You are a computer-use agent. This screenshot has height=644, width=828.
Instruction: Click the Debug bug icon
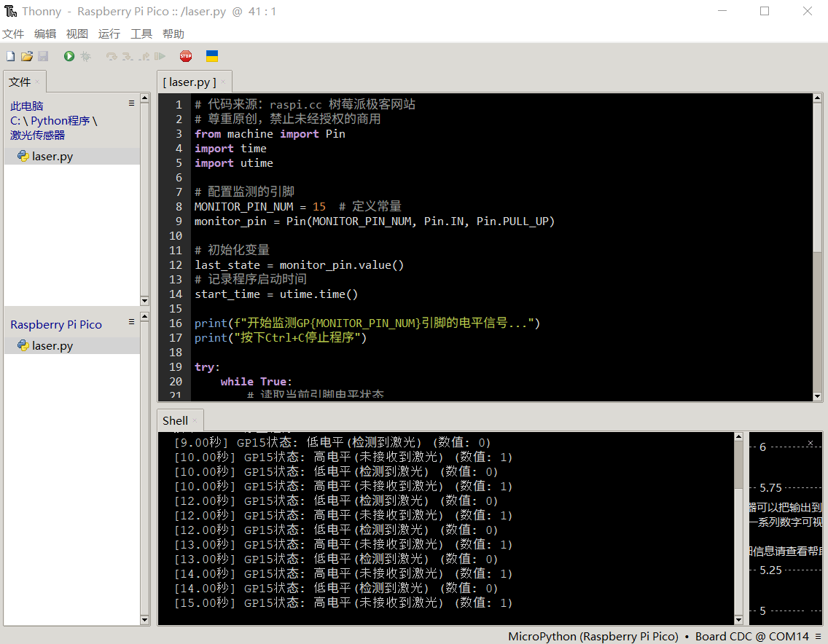click(x=85, y=56)
